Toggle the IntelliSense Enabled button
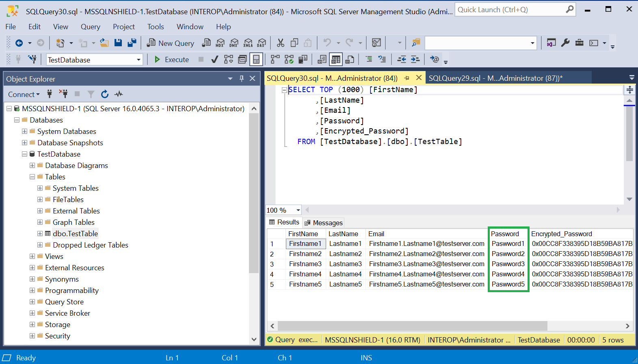The image size is (638, 364). pyautogui.click(x=256, y=60)
